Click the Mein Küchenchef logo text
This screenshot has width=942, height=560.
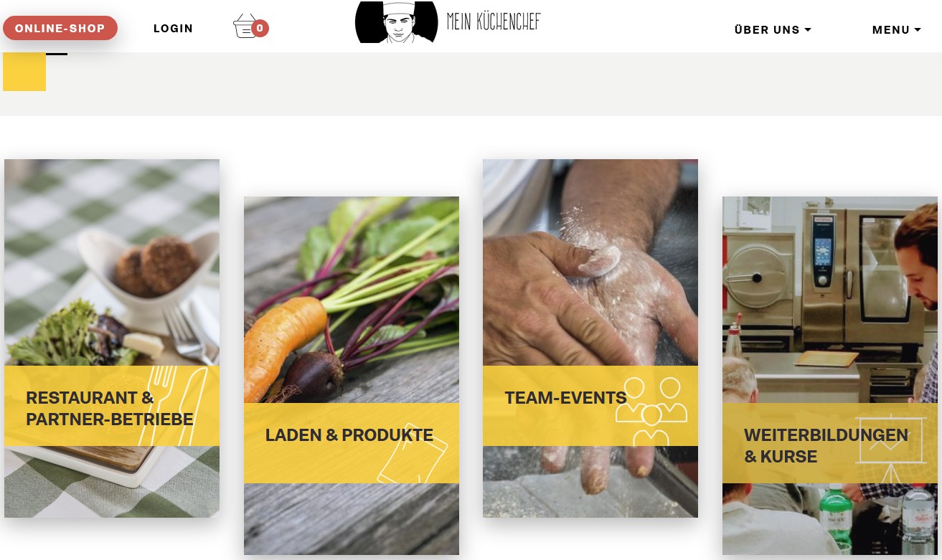[494, 22]
